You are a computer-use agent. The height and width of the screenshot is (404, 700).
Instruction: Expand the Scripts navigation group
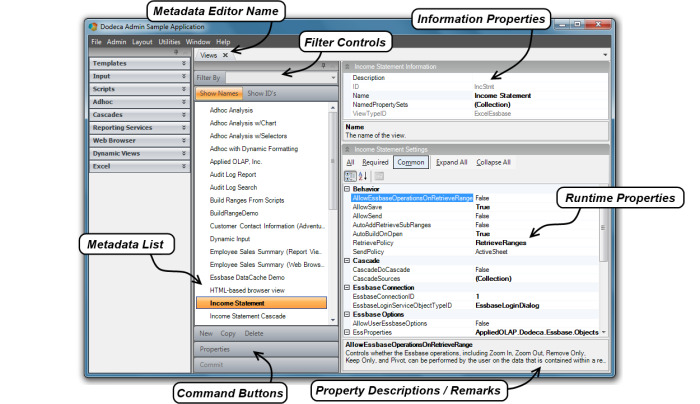[139, 89]
